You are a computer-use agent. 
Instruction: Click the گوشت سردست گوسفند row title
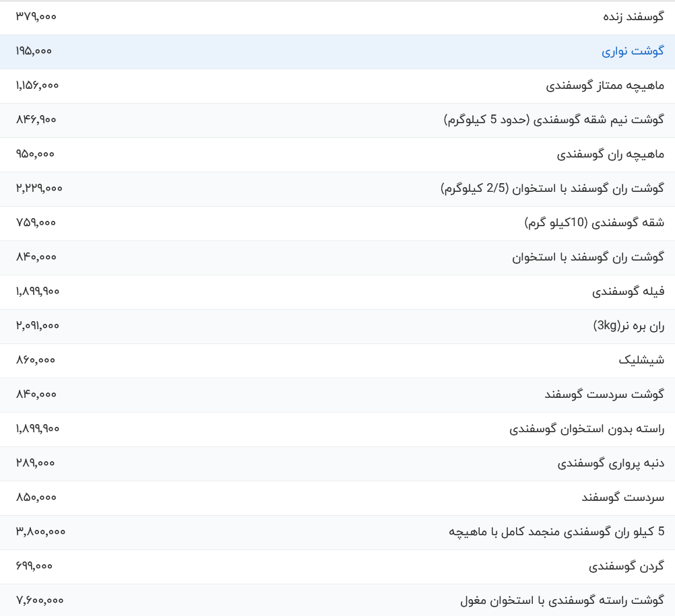click(x=604, y=395)
